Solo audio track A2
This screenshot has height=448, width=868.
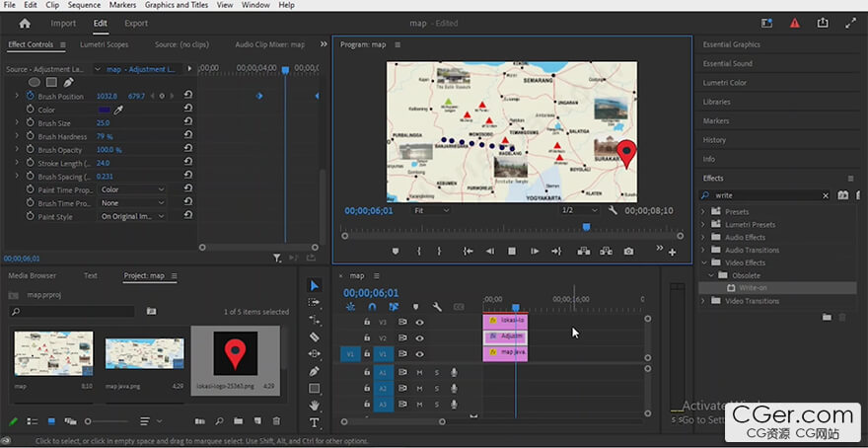pyautogui.click(x=437, y=389)
